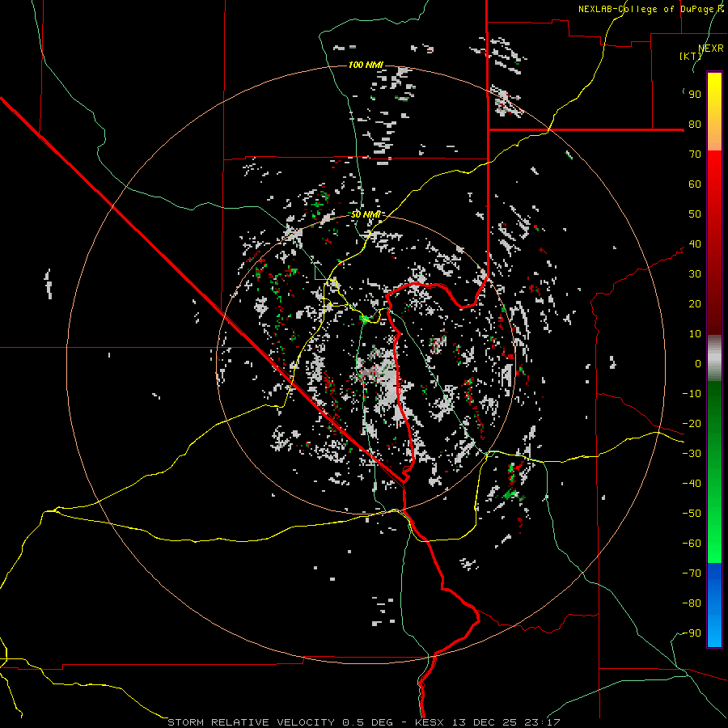Click the "0.5 DEG" elevation angle text
The height and width of the screenshot is (728, 728).
point(367,722)
